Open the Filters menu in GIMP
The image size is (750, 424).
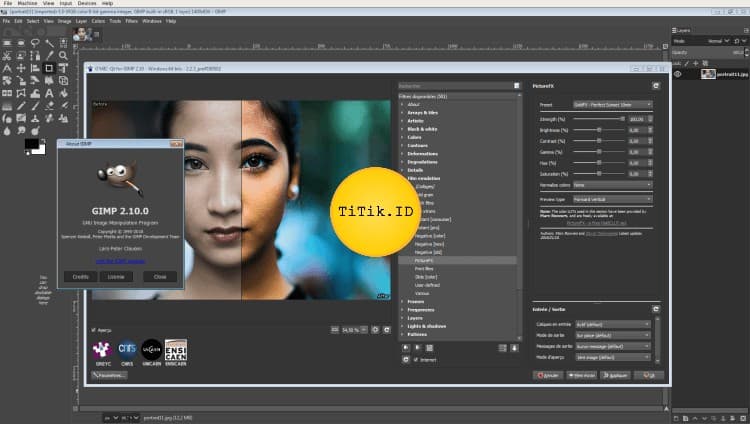click(x=131, y=20)
